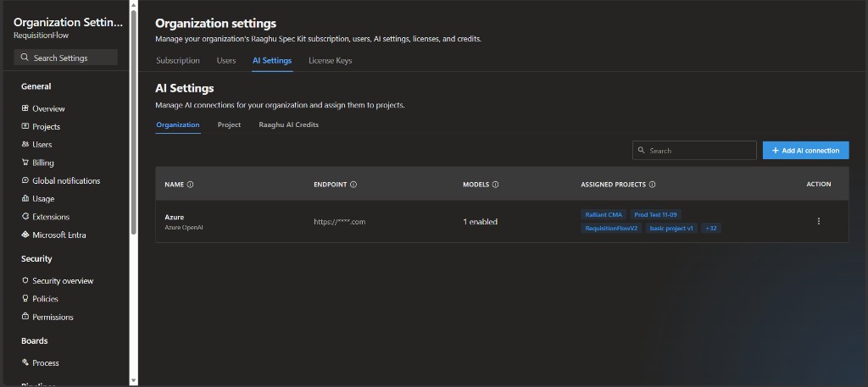
Task: Open Billing in the sidebar
Action: click(43, 163)
